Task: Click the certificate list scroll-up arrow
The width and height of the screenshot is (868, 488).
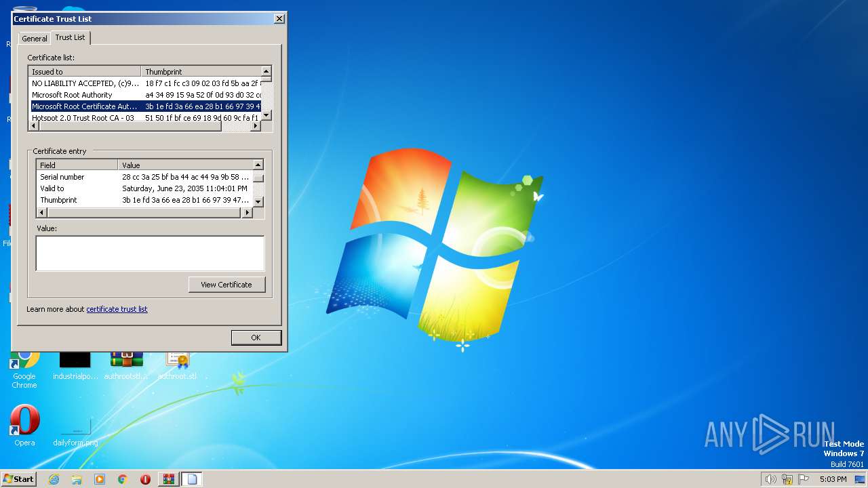Action: click(267, 71)
